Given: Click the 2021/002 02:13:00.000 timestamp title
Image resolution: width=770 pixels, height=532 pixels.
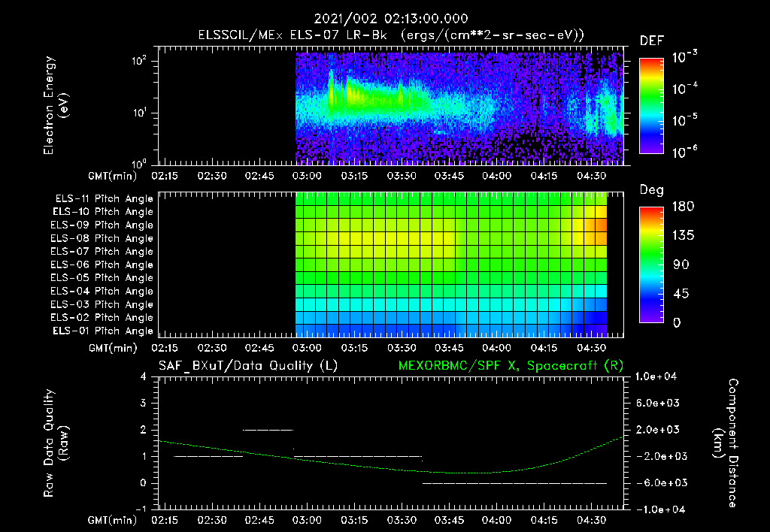Looking at the screenshot, I should click(391, 19).
